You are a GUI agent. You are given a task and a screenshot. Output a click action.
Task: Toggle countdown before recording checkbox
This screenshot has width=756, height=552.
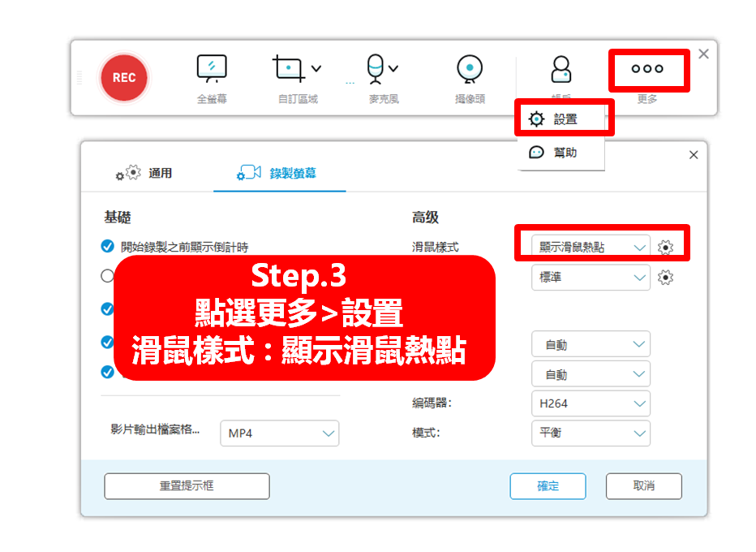click(x=108, y=246)
